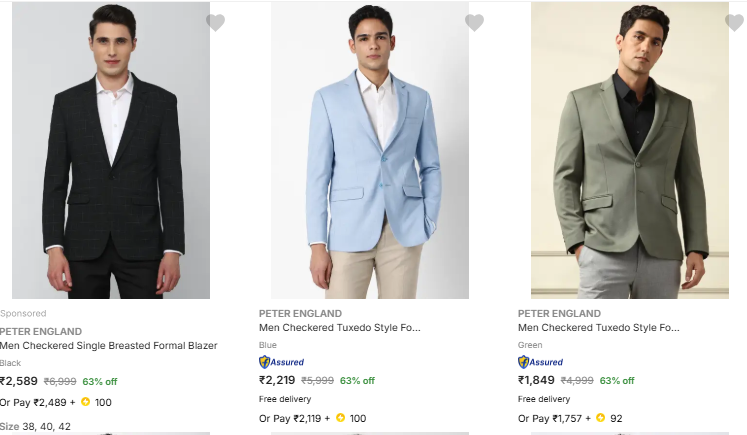Viewport: 747px width, 435px height.
Task: Click Assured badge on the green blazer
Action: (x=540, y=362)
